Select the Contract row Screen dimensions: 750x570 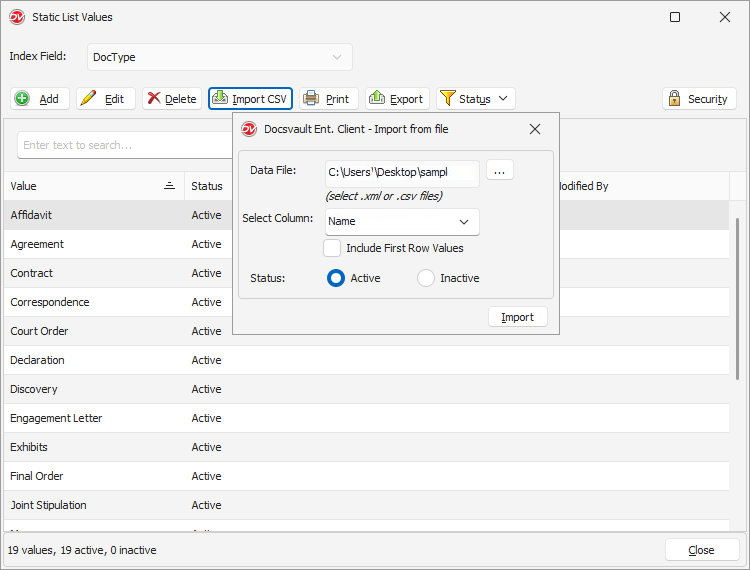[x=366, y=273]
